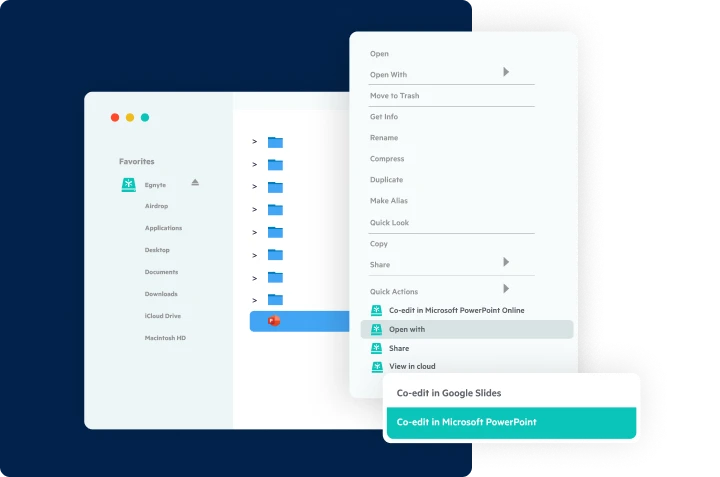Screen dimensions: 720x477
Task: Select the highlighted PowerPoint file row
Action: (x=299, y=321)
